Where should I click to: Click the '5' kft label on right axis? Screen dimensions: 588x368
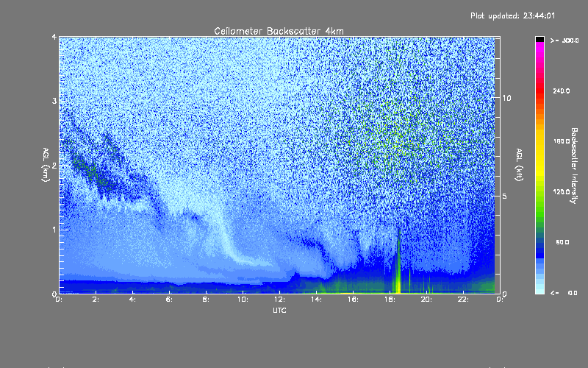click(x=504, y=196)
